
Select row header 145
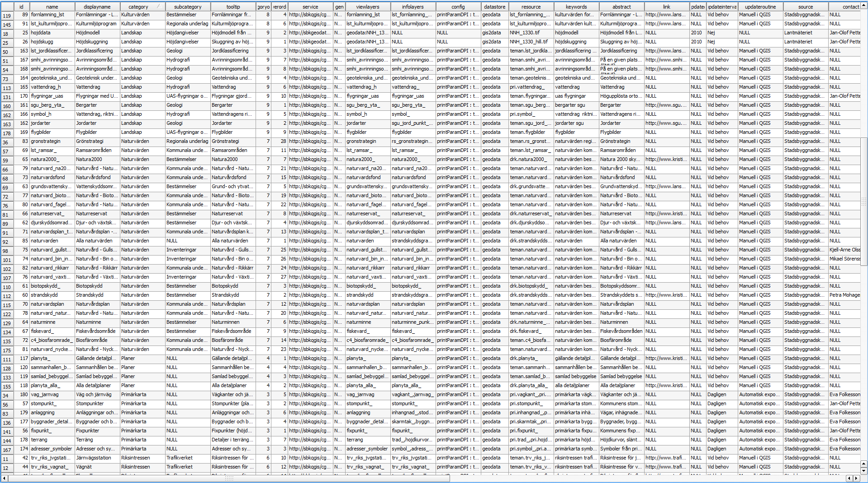tap(7, 24)
